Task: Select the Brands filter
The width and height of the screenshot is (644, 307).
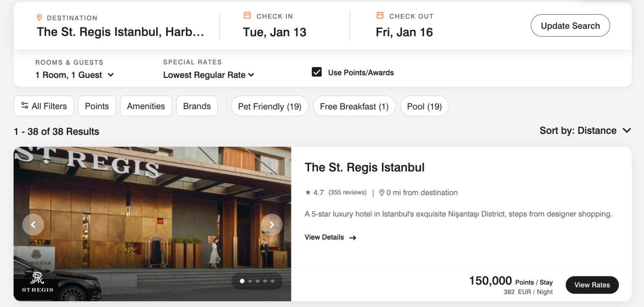Action: click(x=197, y=106)
